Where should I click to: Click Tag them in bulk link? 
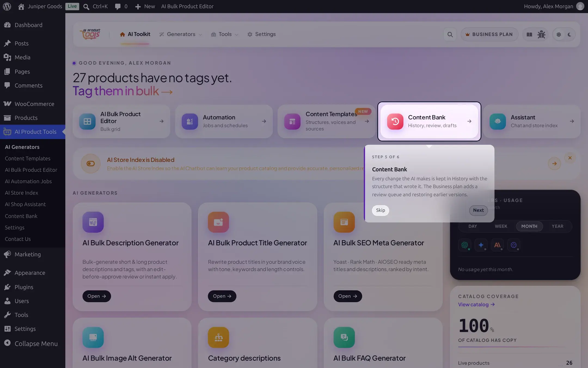pyautogui.click(x=122, y=91)
